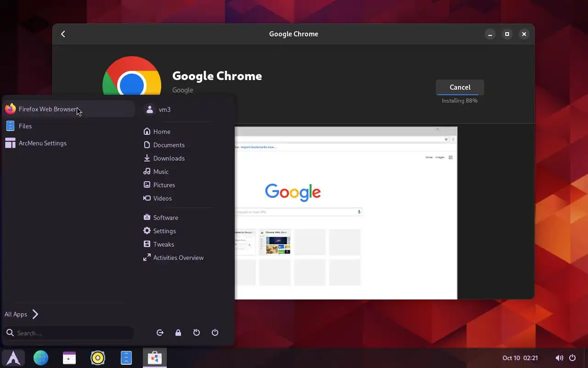Minimize the Google Chrome Software window
This screenshot has width=588, height=368.
coord(490,34)
